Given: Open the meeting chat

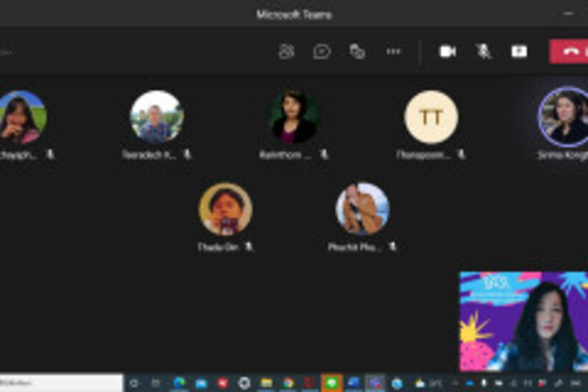Looking at the screenshot, I should pos(321,52).
